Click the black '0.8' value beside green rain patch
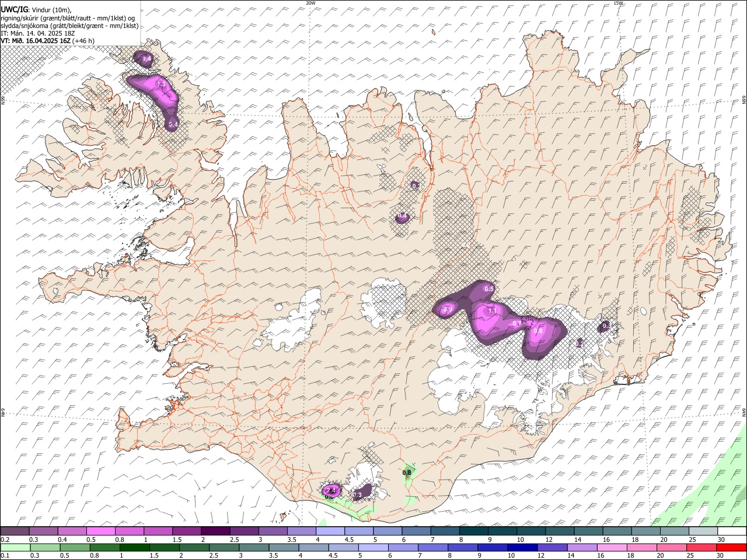The image size is (747, 560). (407, 473)
